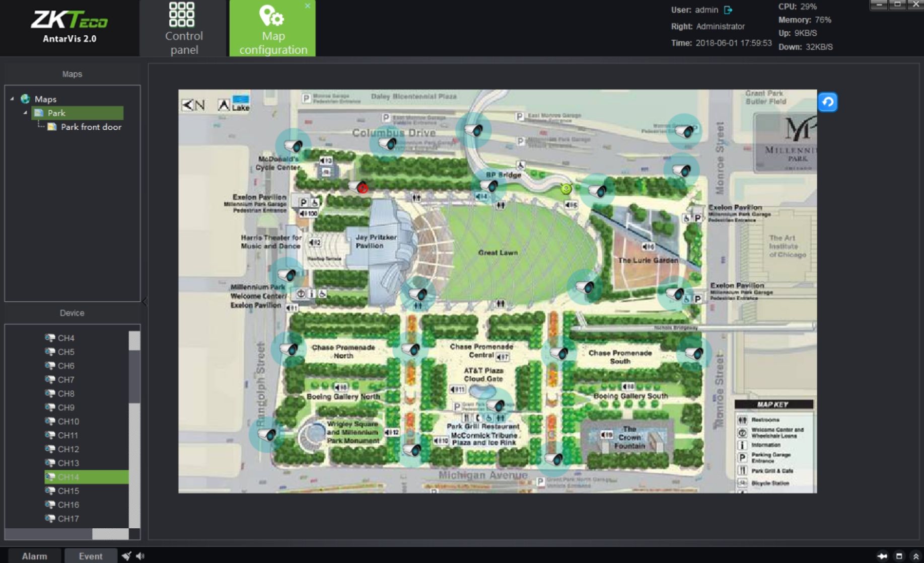The image size is (924, 563).
Task: Click the camera icon at AT&T Plaza Cloud Gate
Action: point(496,405)
